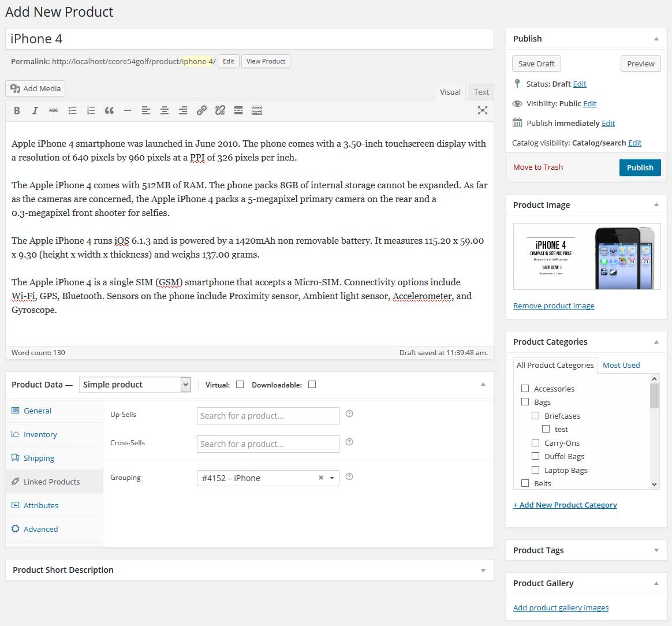Viewport: 672px width, 626px height.
Task: Open the Grouping product dropdown
Action: [331, 478]
